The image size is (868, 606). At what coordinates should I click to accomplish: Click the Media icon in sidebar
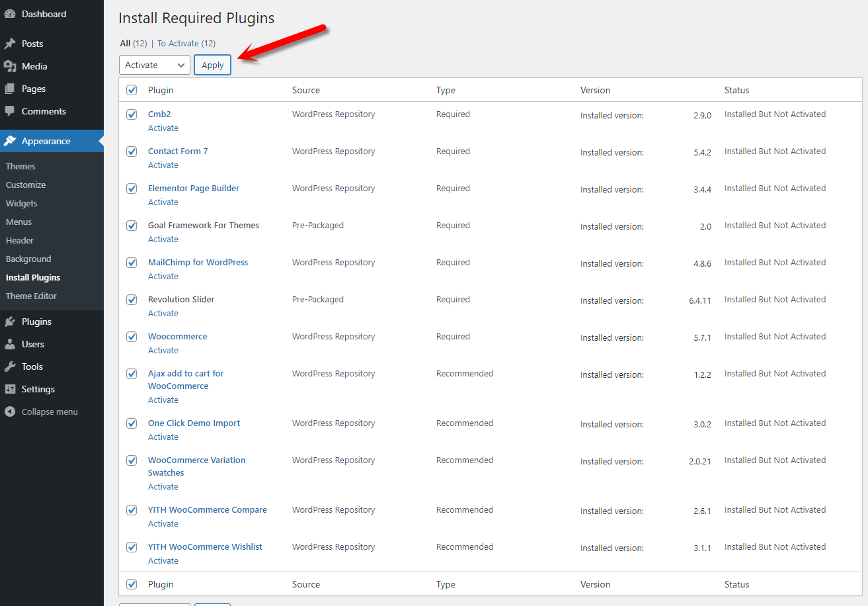tap(10, 66)
